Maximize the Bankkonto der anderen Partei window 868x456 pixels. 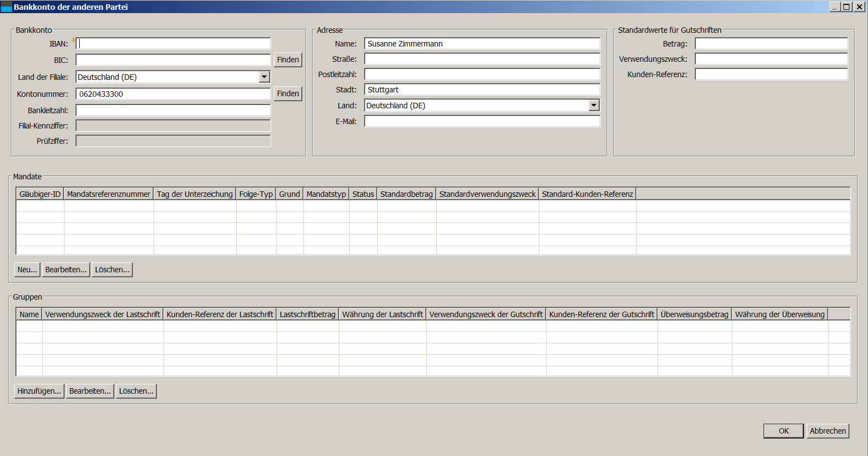coord(847,7)
